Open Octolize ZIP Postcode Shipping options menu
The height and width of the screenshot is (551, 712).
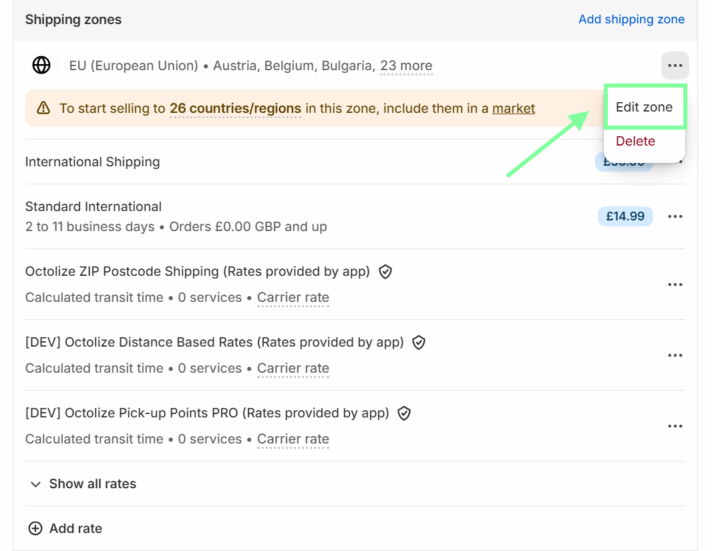point(675,284)
